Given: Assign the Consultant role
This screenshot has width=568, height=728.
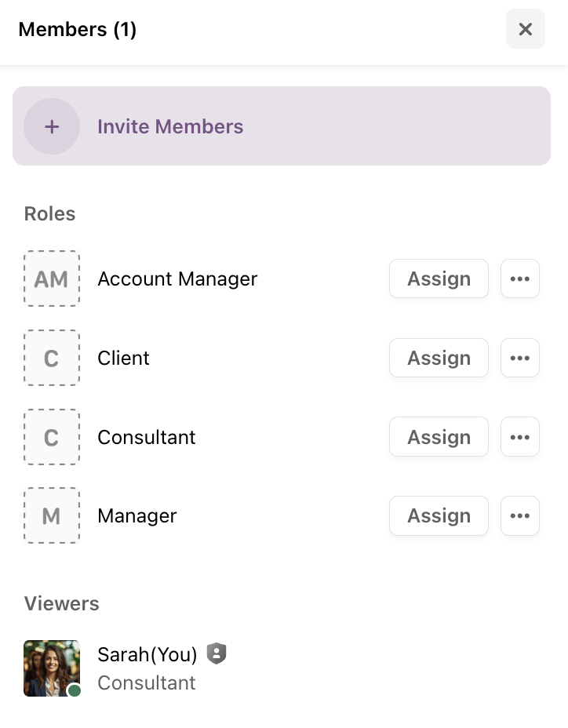Looking at the screenshot, I should pos(439,437).
